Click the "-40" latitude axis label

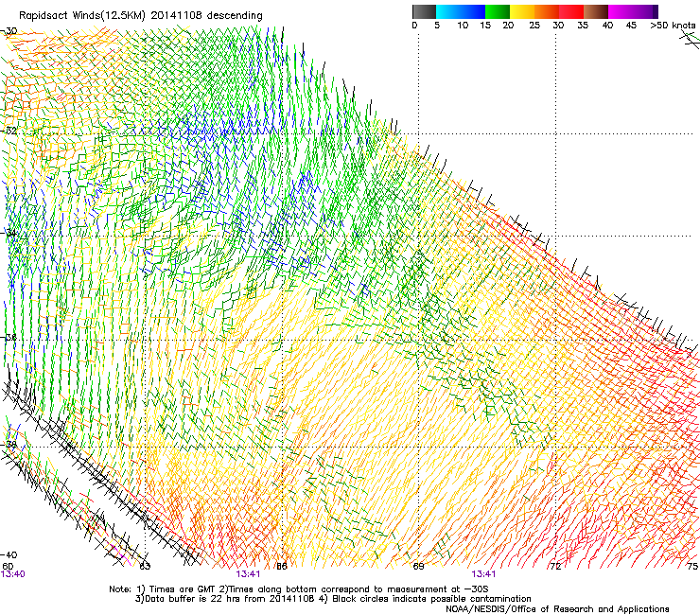[9, 555]
